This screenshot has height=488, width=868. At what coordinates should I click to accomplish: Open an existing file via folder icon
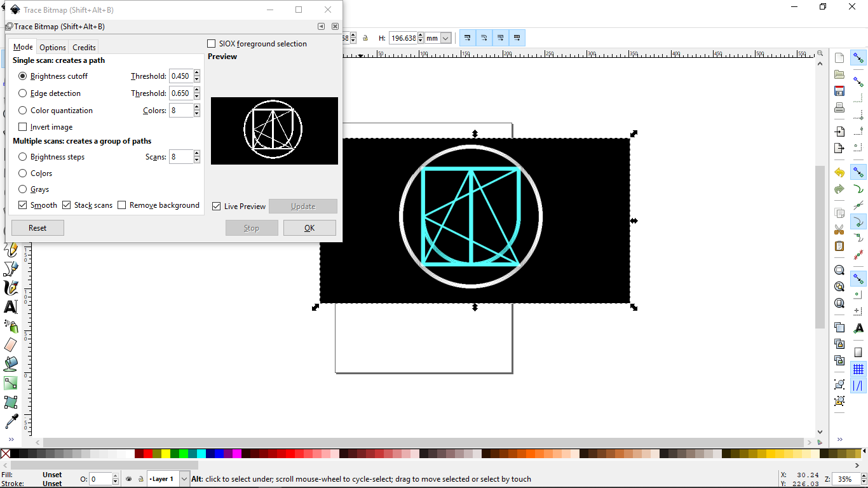[x=839, y=74]
